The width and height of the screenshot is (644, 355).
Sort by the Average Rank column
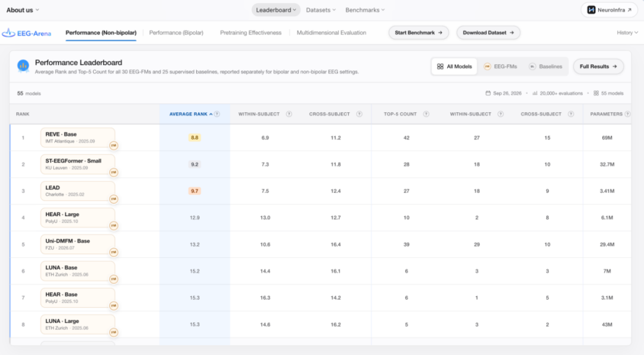[x=191, y=114]
